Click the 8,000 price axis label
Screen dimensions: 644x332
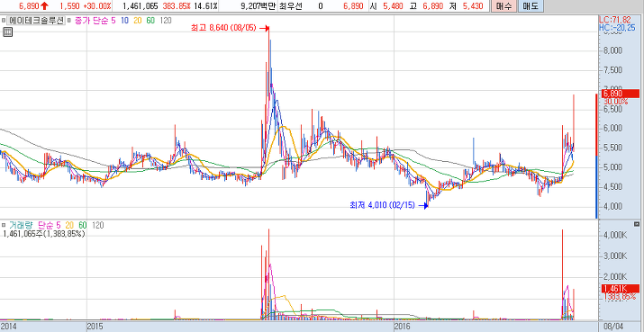point(612,51)
